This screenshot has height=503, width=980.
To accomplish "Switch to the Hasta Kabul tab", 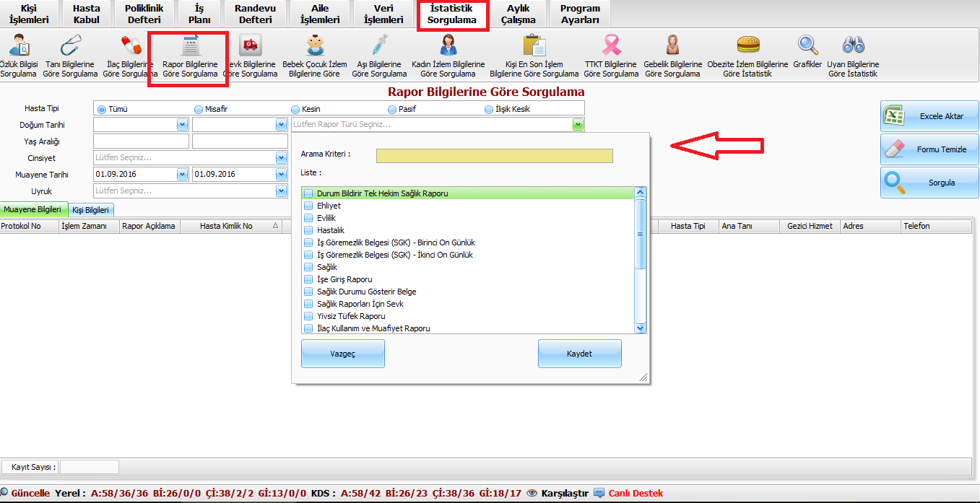I will 87,14.
